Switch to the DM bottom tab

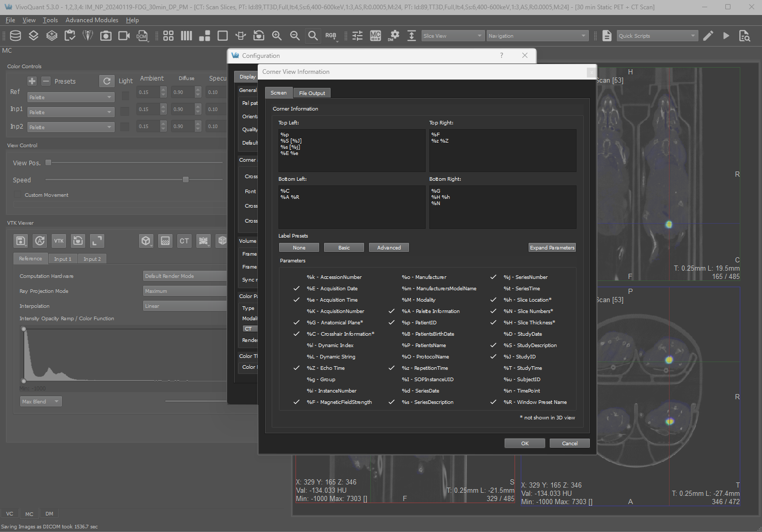(49, 514)
